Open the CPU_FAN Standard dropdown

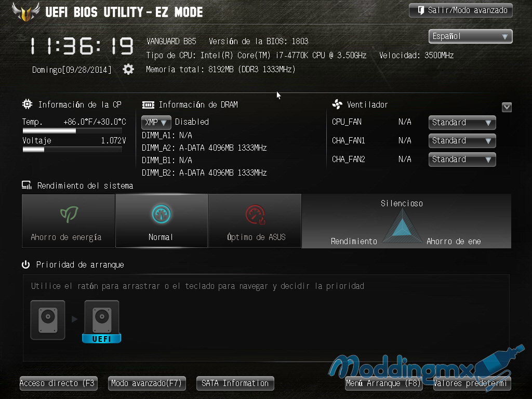pyautogui.click(x=462, y=123)
